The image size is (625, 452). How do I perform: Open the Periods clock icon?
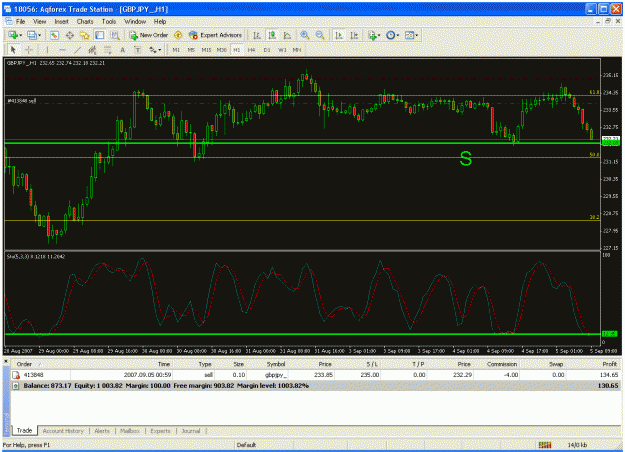coord(391,35)
